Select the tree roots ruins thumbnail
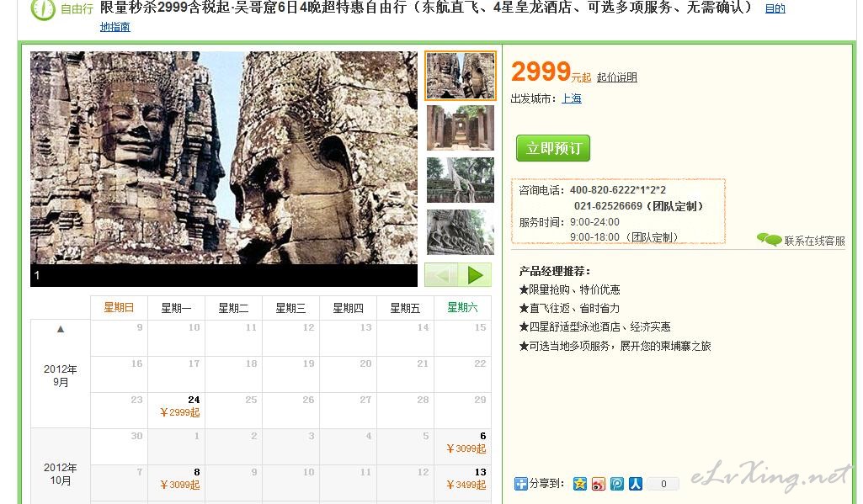 pos(460,180)
